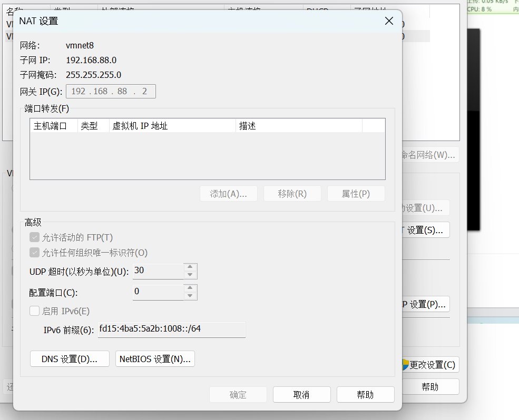Click the IPv6 前缀 input field
This screenshot has height=420, width=519.
pyautogui.click(x=172, y=329)
